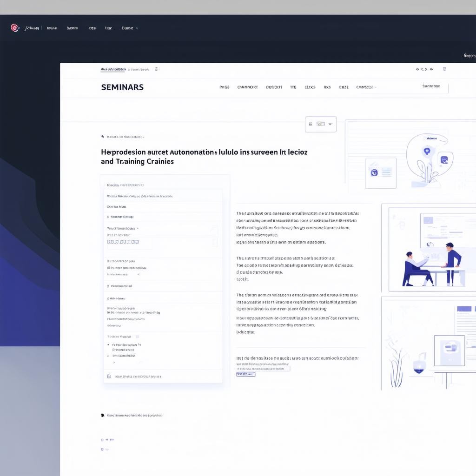Viewport: 476px width, 476px height.
Task: Click the black bullet icon below the form
Action: (102, 415)
